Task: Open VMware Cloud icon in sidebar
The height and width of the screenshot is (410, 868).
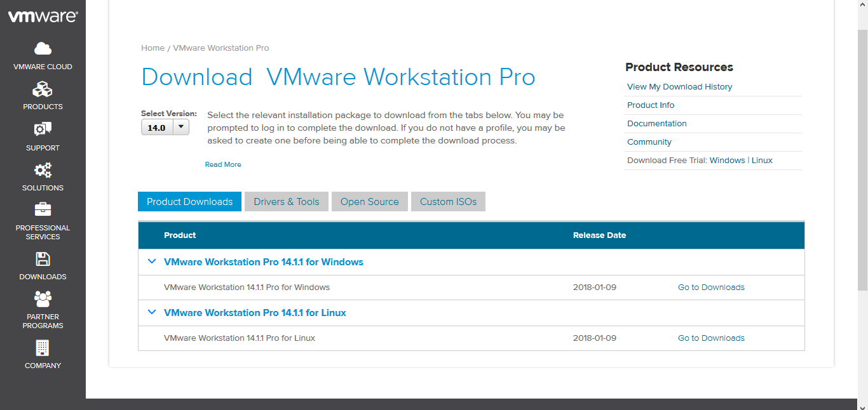Action: (x=43, y=48)
